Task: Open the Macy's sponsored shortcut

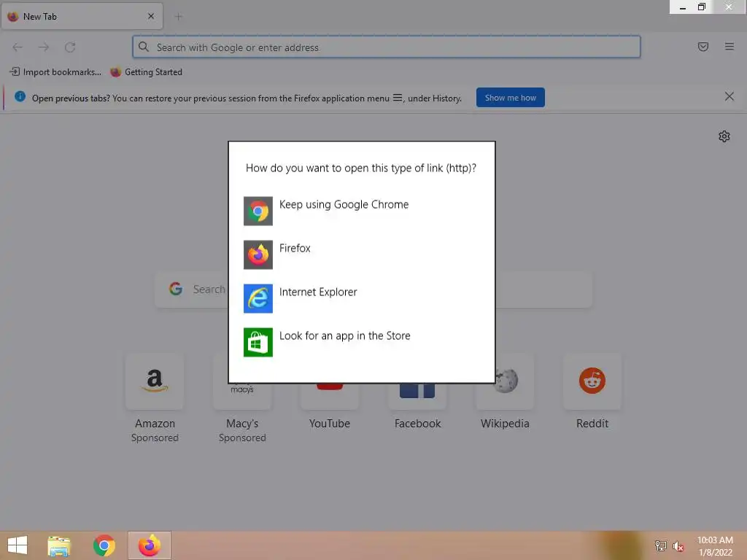Action: [x=242, y=399]
